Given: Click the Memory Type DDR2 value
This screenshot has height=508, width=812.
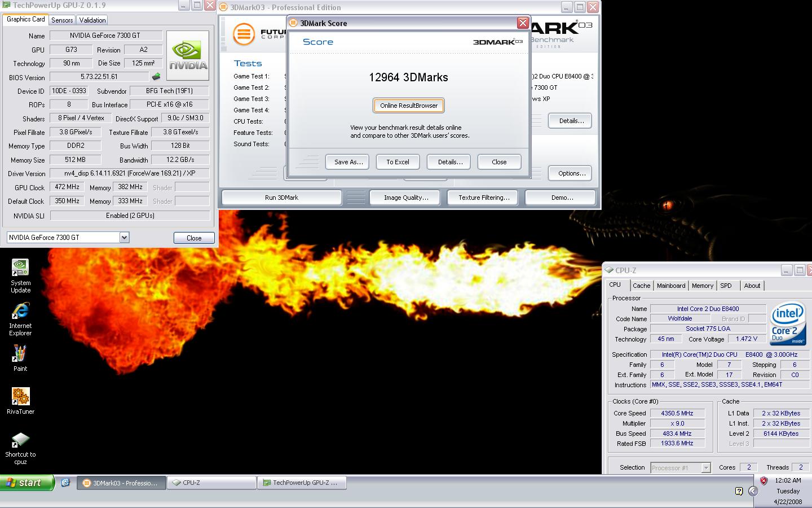Looking at the screenshot, I should point(76,146).
